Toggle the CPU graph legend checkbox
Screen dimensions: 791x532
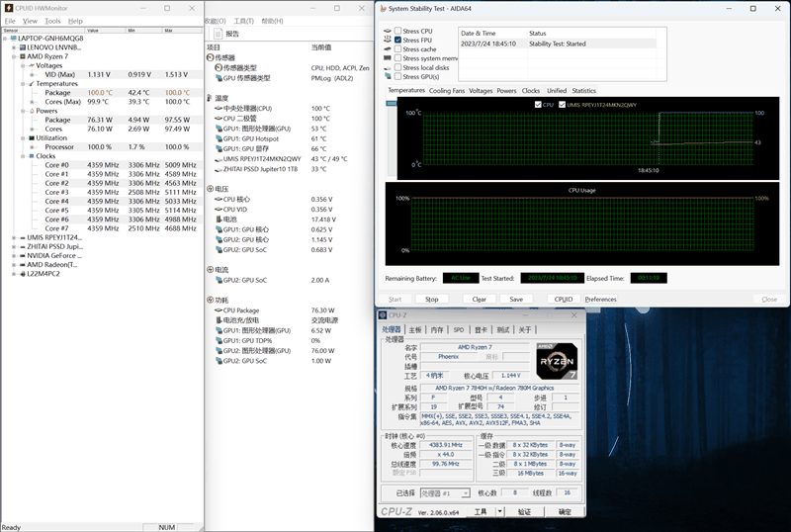point(537,104)
